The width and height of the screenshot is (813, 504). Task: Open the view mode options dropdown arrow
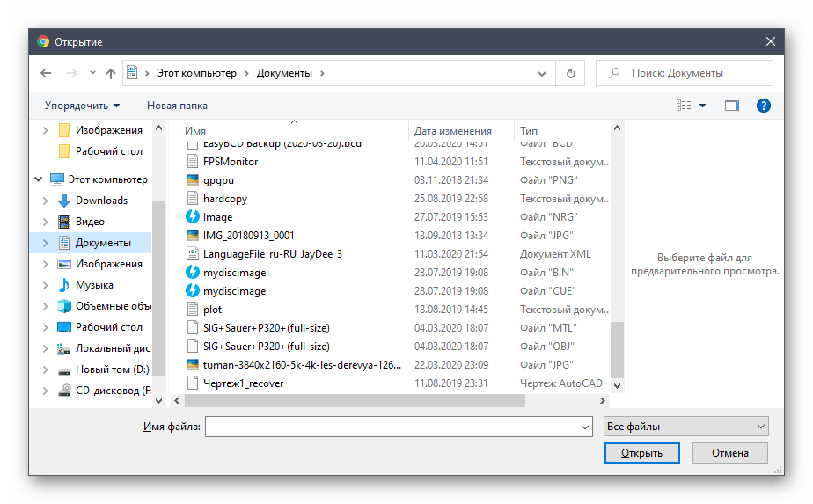(x=702, y=106)
